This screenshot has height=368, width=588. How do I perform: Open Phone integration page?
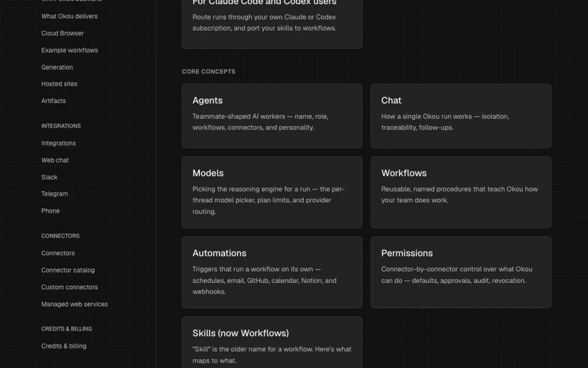click(51, 210)
